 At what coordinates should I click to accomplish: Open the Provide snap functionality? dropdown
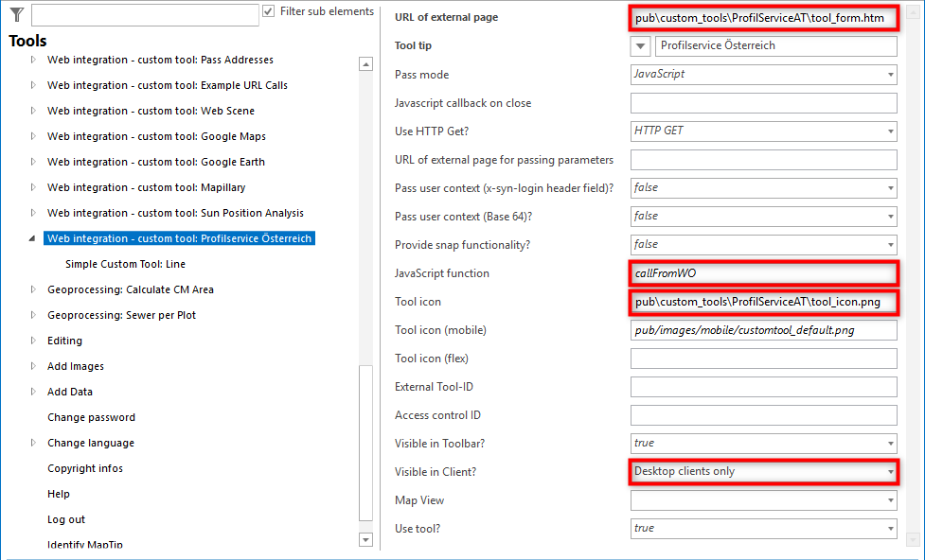[x=888, y=244]
